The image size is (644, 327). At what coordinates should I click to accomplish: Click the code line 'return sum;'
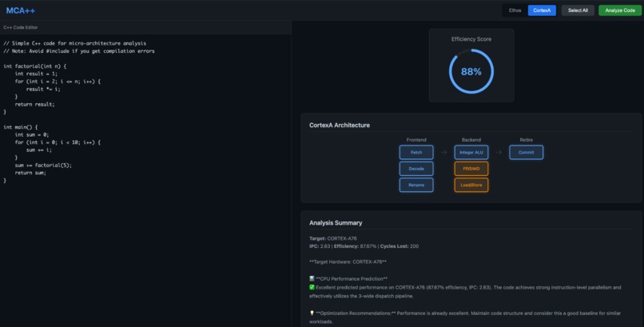coord(30,173)
